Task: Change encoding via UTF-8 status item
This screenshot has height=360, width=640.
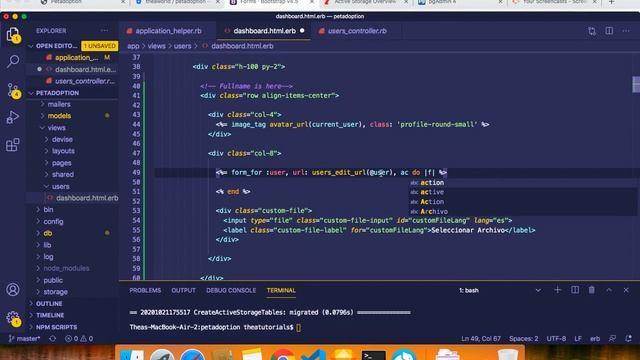Action: pyautogui.click(x=556, y=339)
